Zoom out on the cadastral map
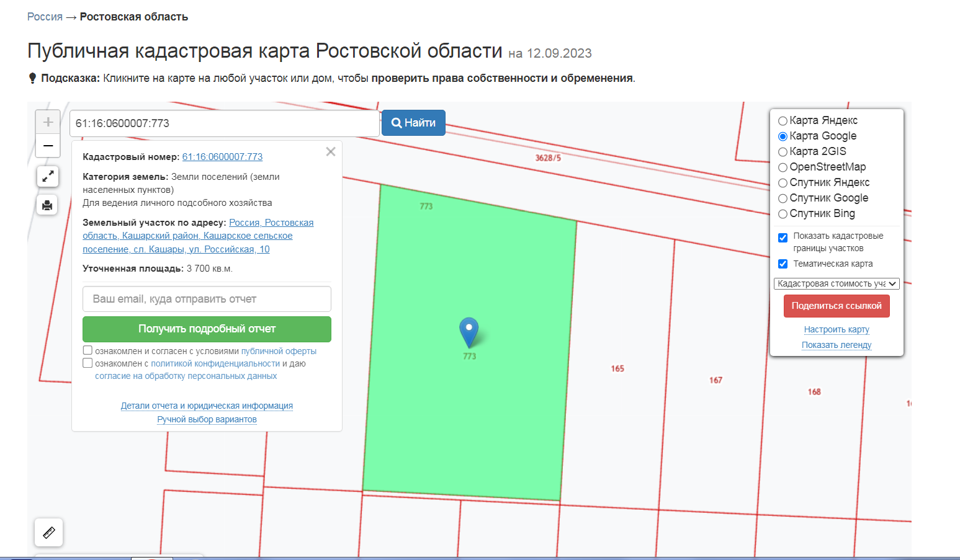 pyautogui.click(x=48, y=146)
